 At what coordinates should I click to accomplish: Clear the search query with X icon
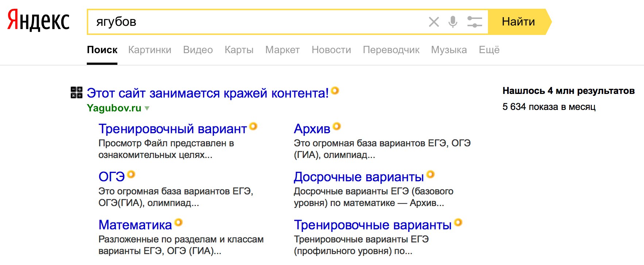[434, 22]
